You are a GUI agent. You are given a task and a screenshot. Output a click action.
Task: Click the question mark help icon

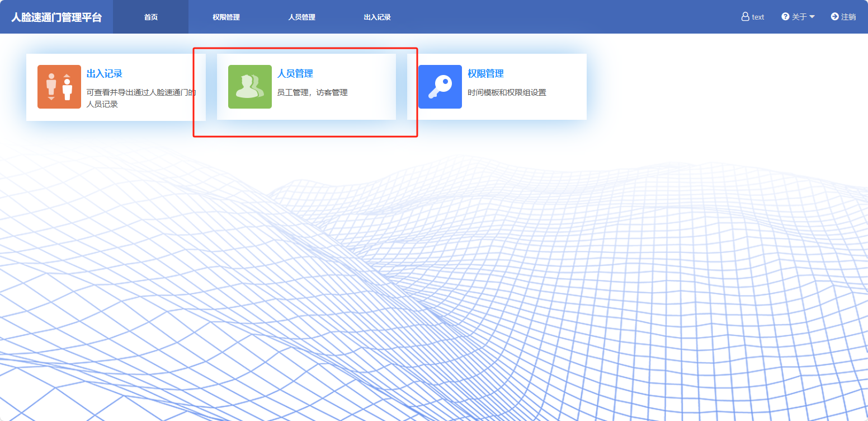click(x=785, y=17)
